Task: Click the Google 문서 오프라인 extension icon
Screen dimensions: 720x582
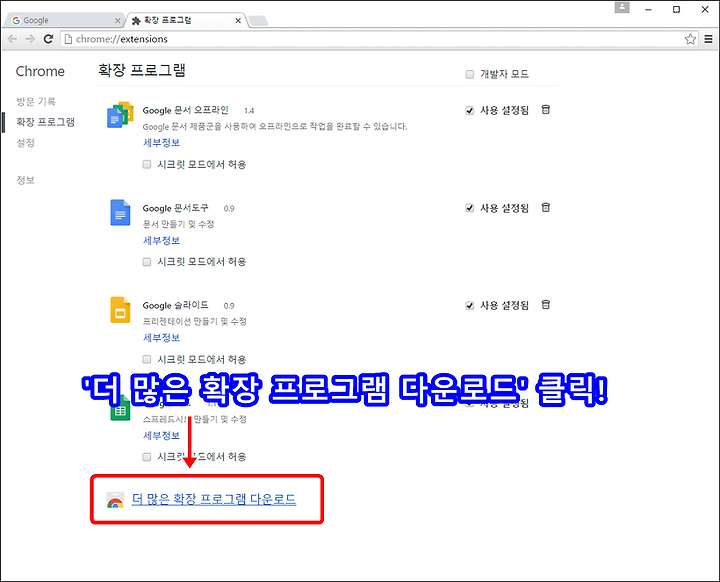Action: tap(120, 115)
